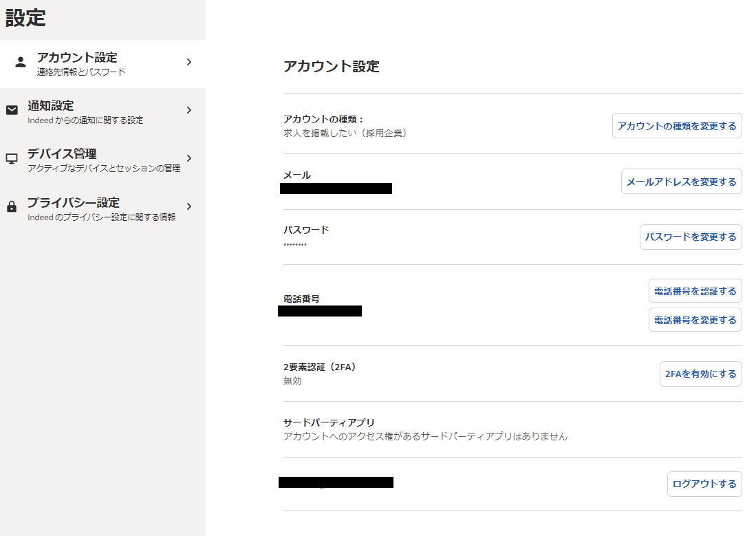The height and width of the screenshot is (536, 756).
Task: Click the 設定 page heading
Action: [22, 18]
